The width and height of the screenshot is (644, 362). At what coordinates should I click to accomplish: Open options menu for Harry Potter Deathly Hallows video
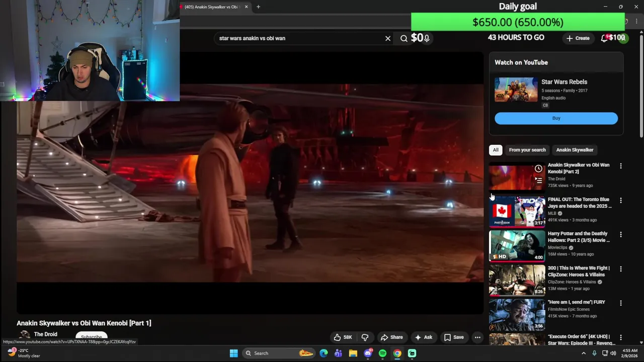click(x=621, y=234)
